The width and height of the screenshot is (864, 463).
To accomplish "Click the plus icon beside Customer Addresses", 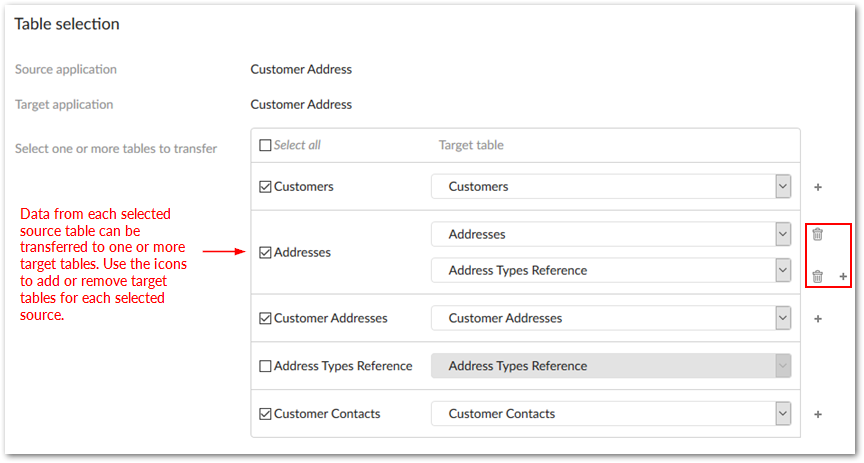I will tap(817, 319).
